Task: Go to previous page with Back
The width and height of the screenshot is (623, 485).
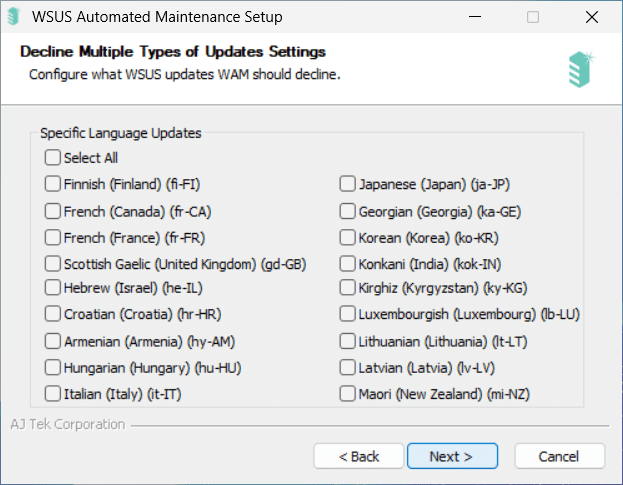Action: click(358, 456)
